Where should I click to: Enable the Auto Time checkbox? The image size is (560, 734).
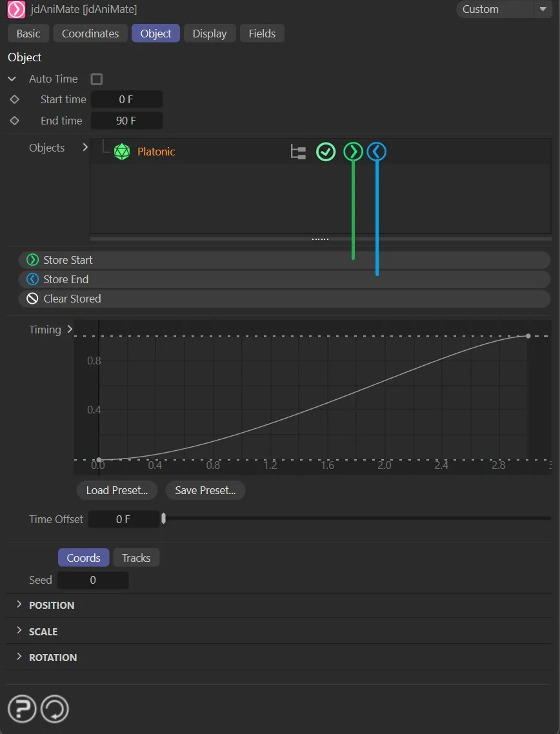point(97,79)
